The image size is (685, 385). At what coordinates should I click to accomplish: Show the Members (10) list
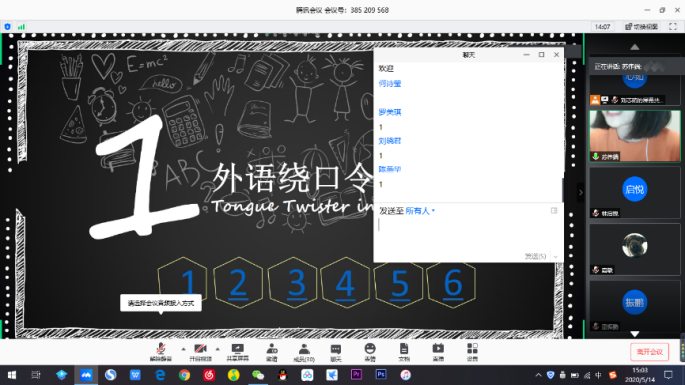[304, 352]
